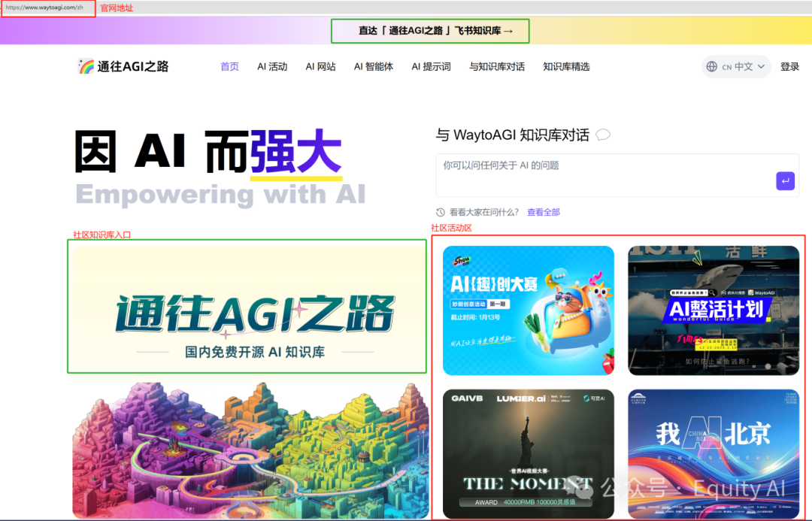Click the rainbow logo icon beside 通往AGI之路

86,66
